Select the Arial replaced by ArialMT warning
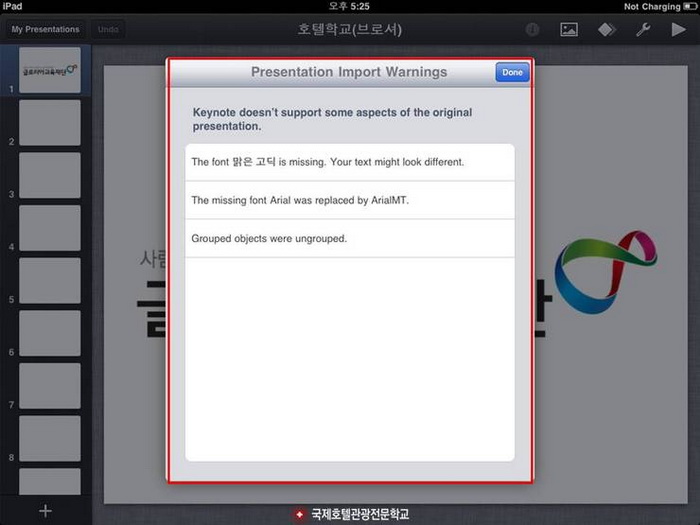700x525 pixels. tap(350, 200)
